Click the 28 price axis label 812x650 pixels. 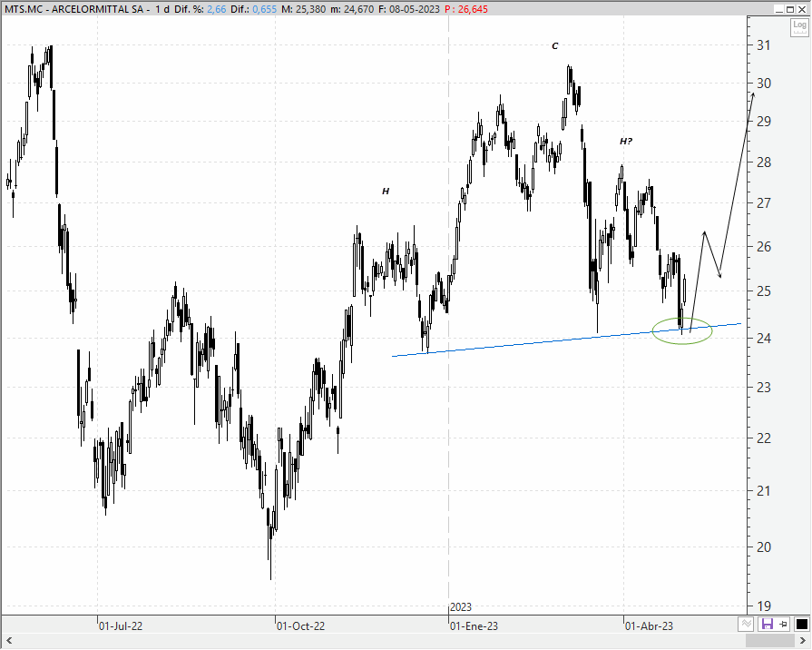(763, 162)
